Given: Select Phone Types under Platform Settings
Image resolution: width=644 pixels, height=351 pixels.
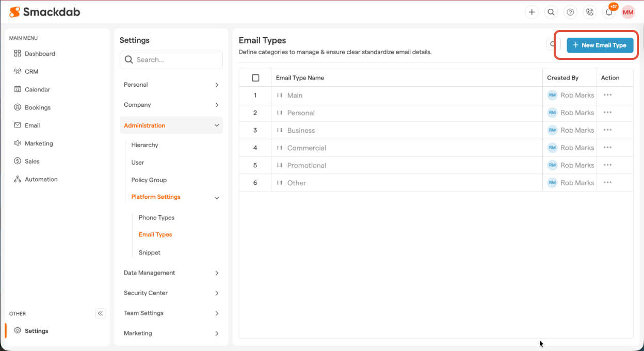Looking at the screenshot, I should pos(156,218).
